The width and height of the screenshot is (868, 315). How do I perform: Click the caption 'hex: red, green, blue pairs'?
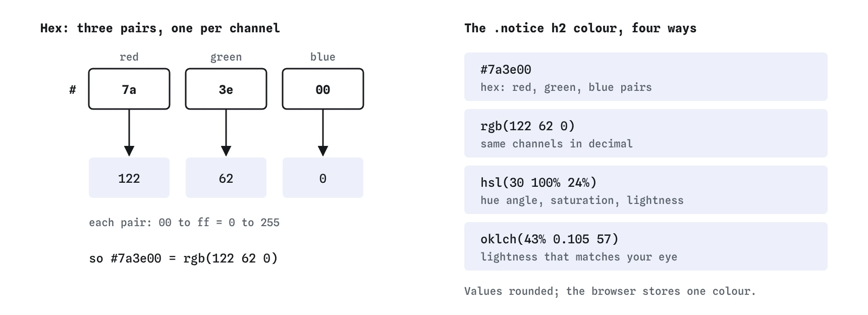pos(566,87)
